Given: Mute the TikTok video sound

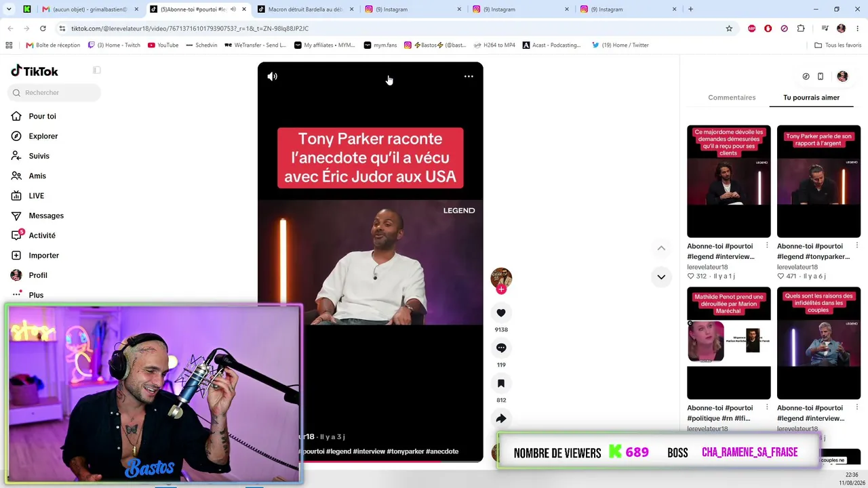Looking at the screenshot, I should 273,77.
